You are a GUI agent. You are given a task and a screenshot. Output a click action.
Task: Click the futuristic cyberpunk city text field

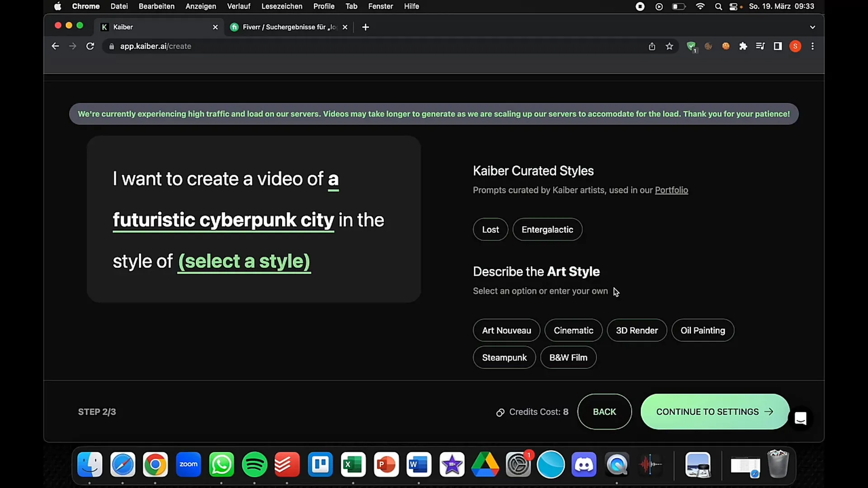pos(223,219)
